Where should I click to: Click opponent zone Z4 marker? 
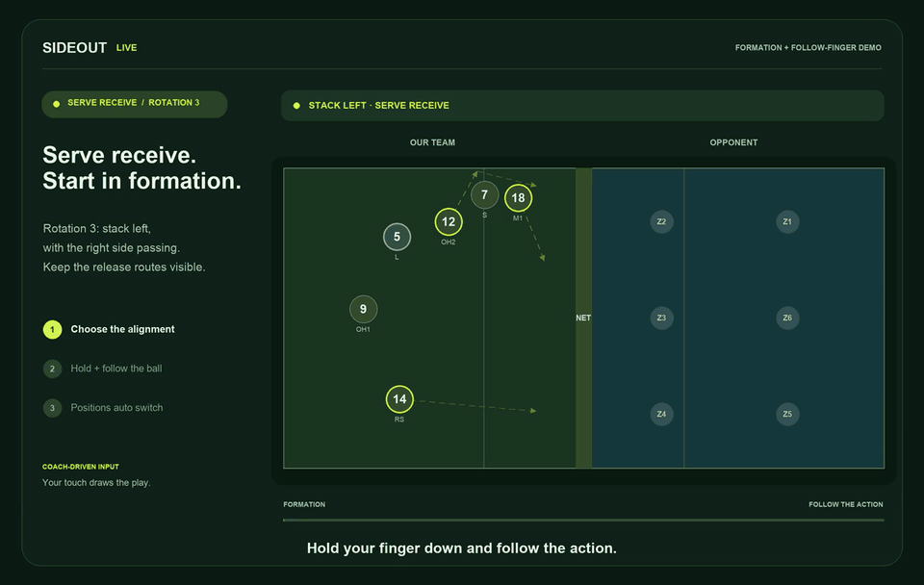pyautogui.click(x=661, y=414)
